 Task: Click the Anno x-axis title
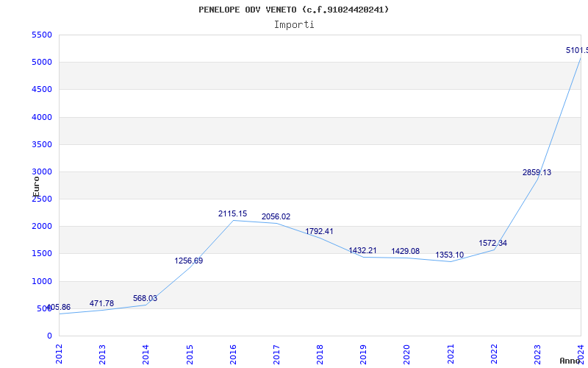click(570, 361)
